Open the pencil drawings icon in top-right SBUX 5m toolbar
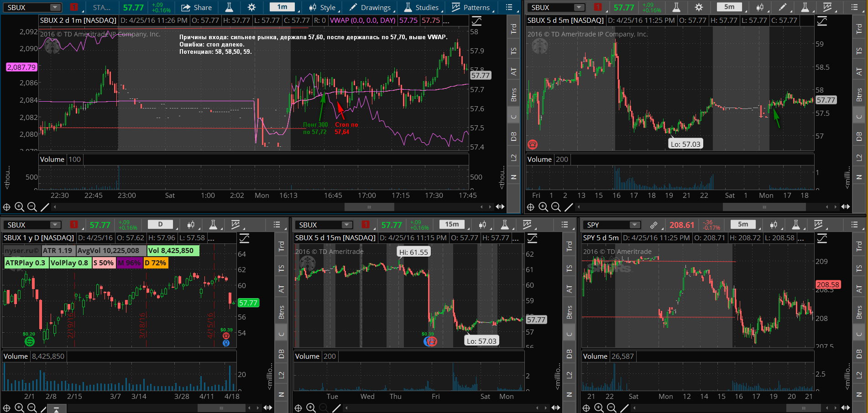The image size is (868, 413). click(782, 7)
